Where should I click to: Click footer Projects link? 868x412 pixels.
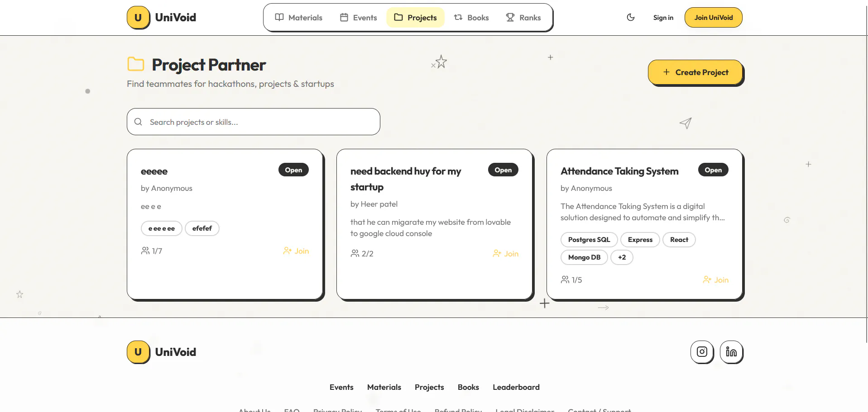pos(429,387)
